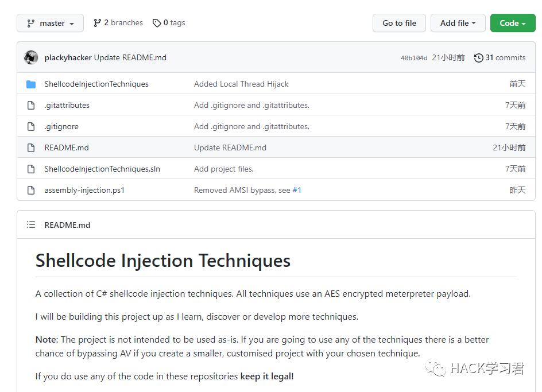The height and width of the screenshot is (392, 542).
Task: Click the plackyhacker username link
Action: point(68,58)
